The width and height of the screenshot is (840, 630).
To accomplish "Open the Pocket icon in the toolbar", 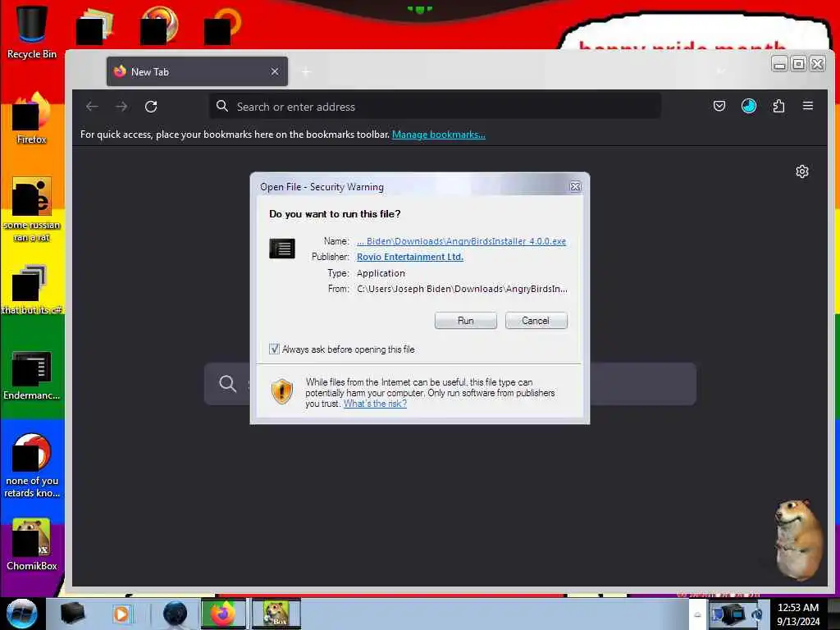I will 719,106.
